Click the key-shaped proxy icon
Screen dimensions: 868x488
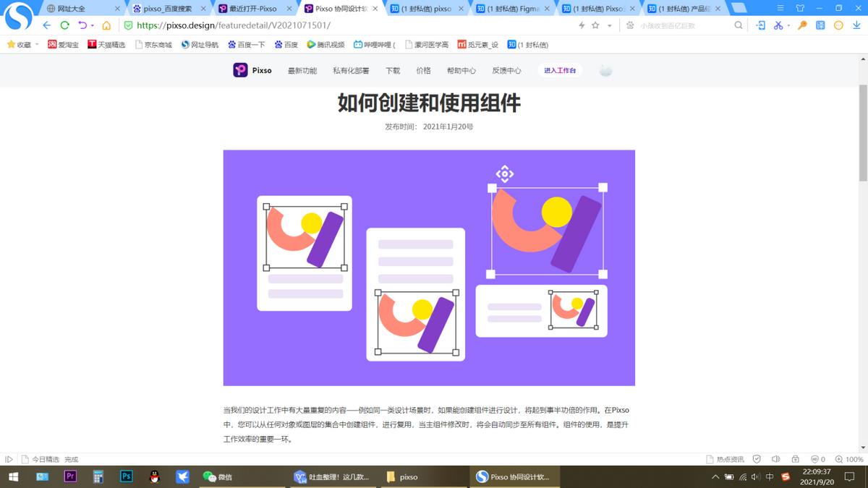[801, 25]
